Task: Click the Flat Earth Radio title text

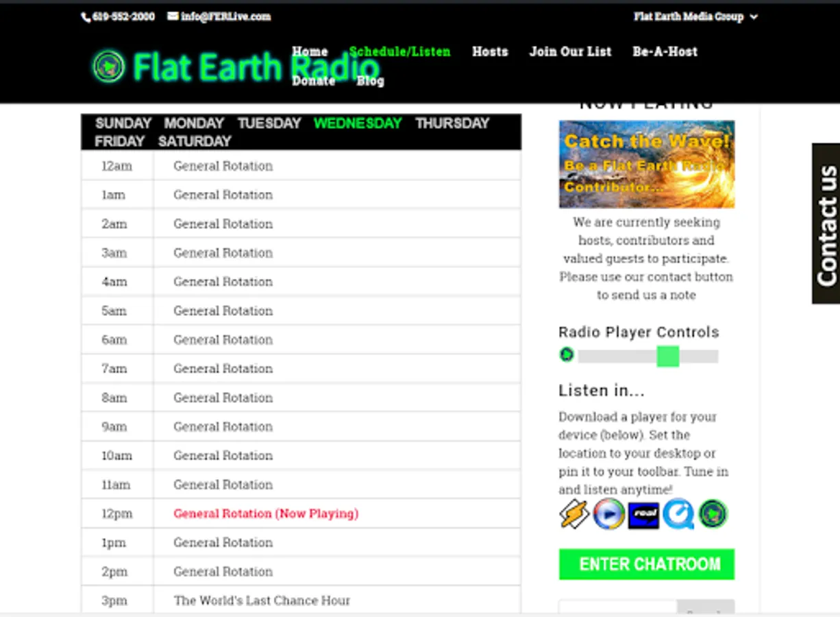Action: click(x=256, y=67)
